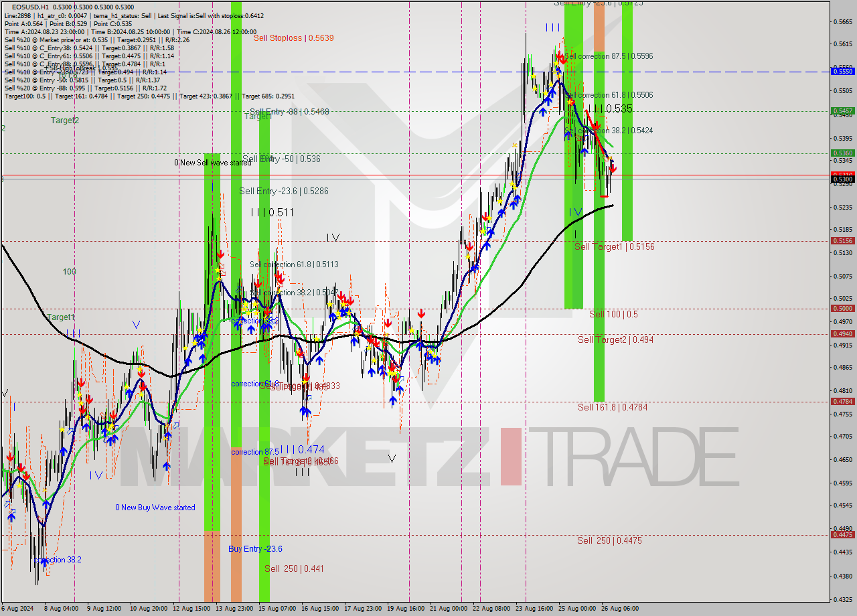Click the 'I I I 0.511' wave label

pyautogui.click(x=272, y=212)
